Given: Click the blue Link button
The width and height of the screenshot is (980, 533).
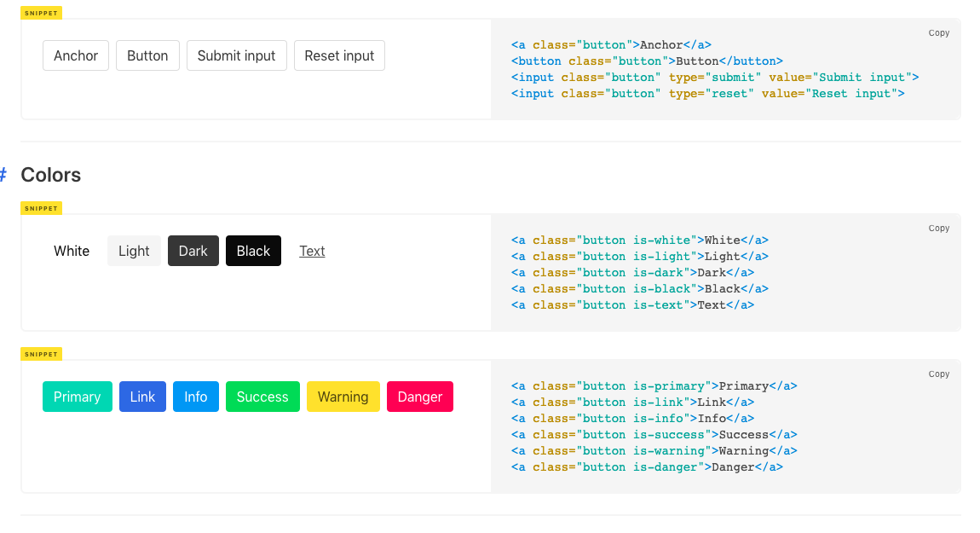Looking at the screenshot, I should tap(142, 397).
